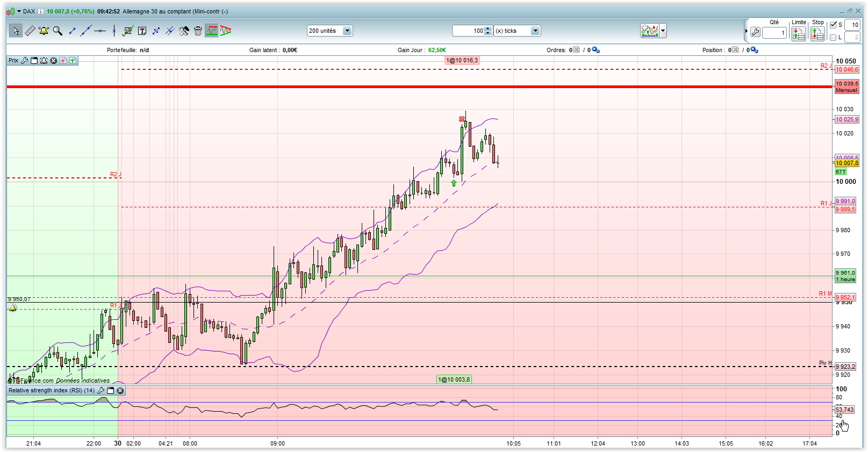Pick the crossed lines channel tool

(x=170, y=31)
